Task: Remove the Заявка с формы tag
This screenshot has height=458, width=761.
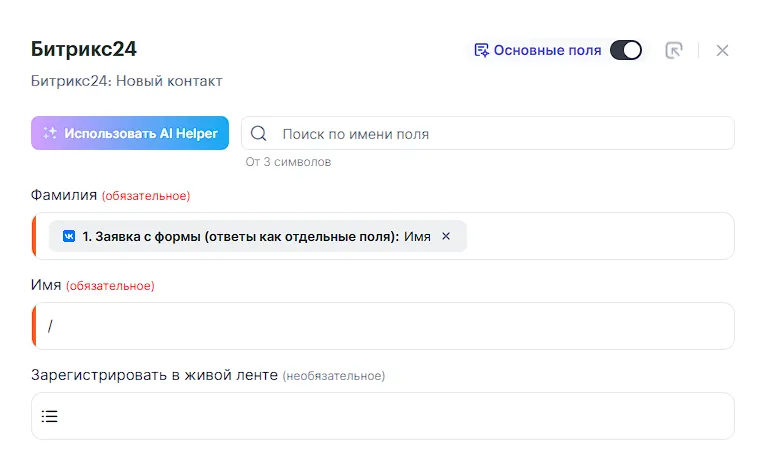Action: (446, 236)
